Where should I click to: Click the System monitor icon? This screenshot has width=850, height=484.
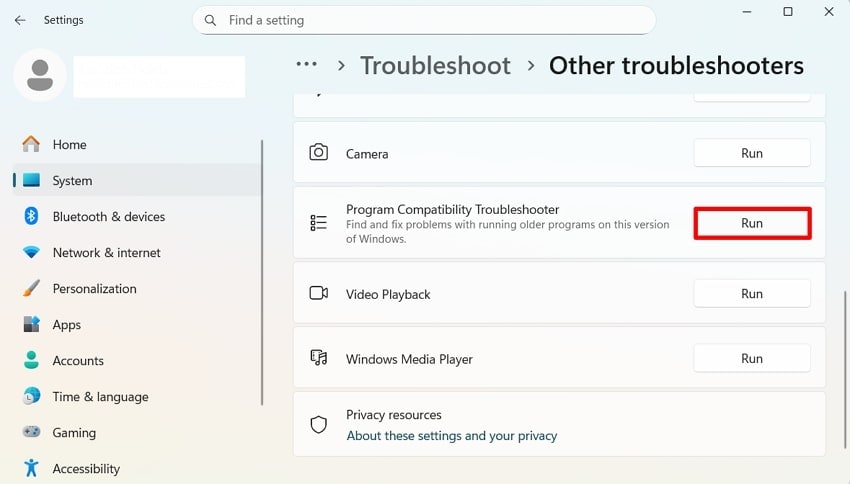31,180
